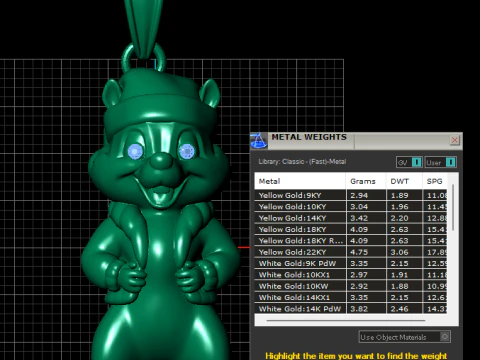Select the Yellow Gold:22KY row
The height and width of the screenshot is (360, 480).
(351, 252)
